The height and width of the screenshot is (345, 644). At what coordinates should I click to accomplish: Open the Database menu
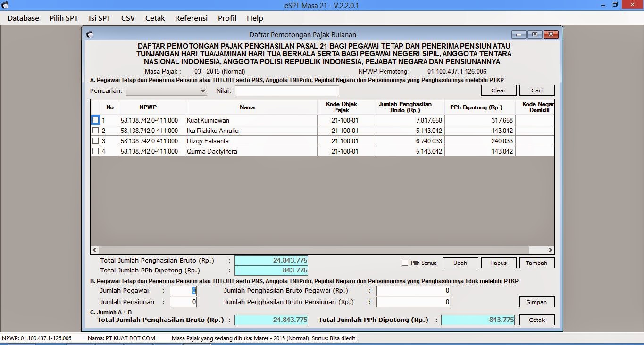click(x=23, y=18)
